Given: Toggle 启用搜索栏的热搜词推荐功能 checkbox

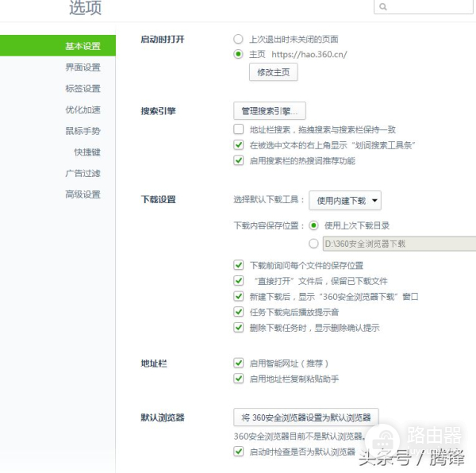Looking at the screenshot, I should [239, 160].
